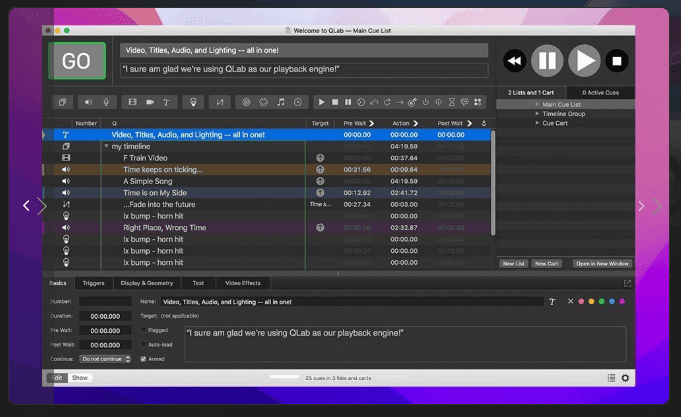Add a Video cue via filmstrip icon
This screenshot has width=681, height=417.
(x=132, y=102)
